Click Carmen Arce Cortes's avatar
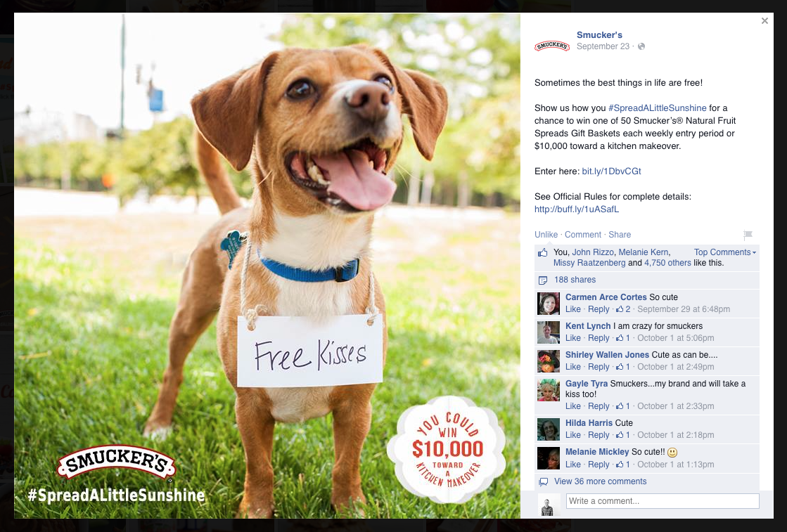This screenshot has width=787, height=532. (x=548, y=304)
